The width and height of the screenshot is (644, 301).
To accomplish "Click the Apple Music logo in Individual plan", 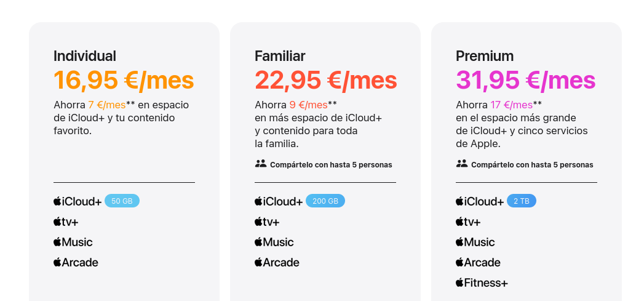I will (x=73, y=242).
